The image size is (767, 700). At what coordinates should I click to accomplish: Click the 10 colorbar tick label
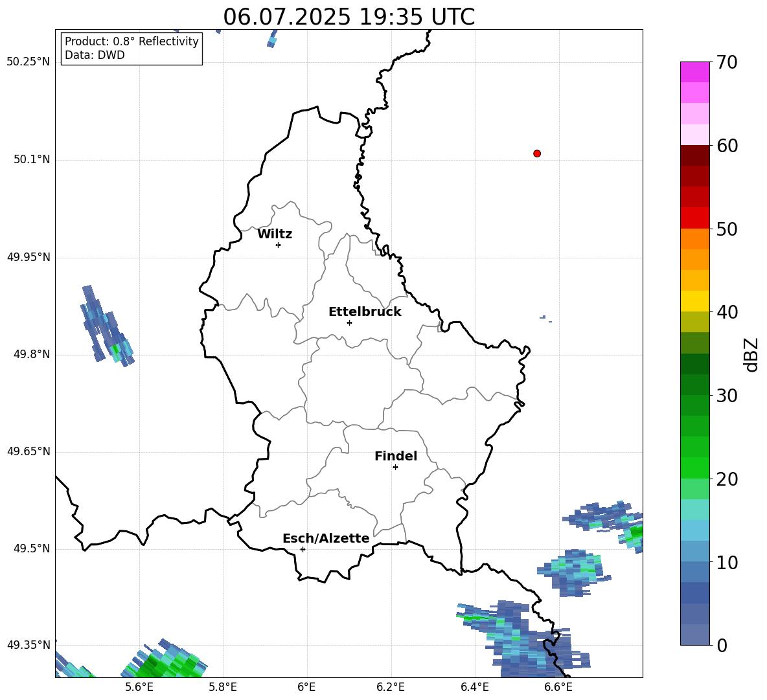727,563
